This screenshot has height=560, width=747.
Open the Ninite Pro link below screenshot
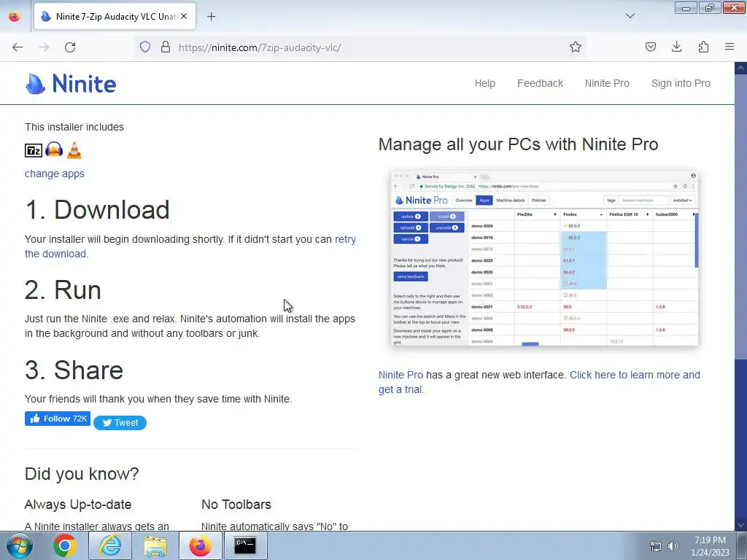coord(400,375)
